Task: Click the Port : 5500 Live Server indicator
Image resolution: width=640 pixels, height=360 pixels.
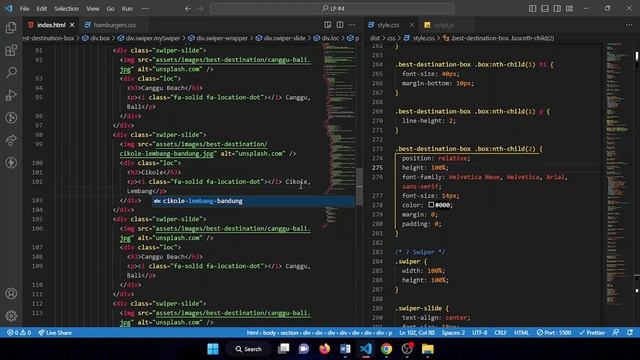Action: coord(553,333)
